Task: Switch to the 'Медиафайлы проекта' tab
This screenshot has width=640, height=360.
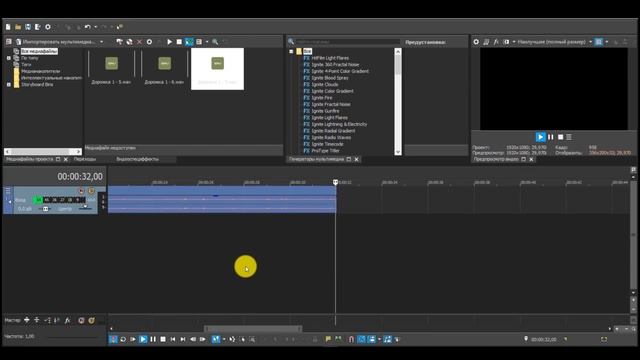Action: coord(30,159)
